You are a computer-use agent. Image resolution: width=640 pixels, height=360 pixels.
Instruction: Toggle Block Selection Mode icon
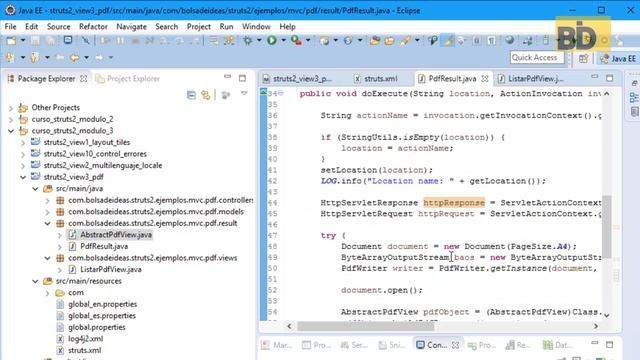click(x=476, y=40)
